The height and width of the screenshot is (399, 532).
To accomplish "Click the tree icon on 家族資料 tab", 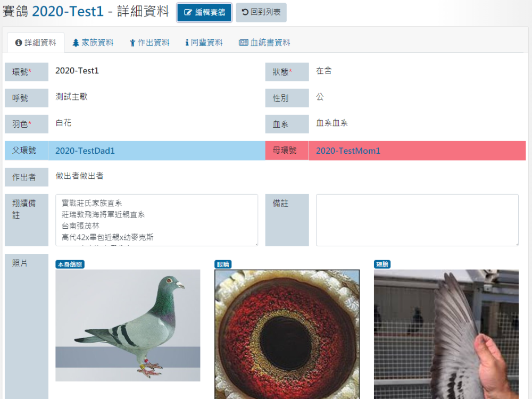I will point(76,43).
